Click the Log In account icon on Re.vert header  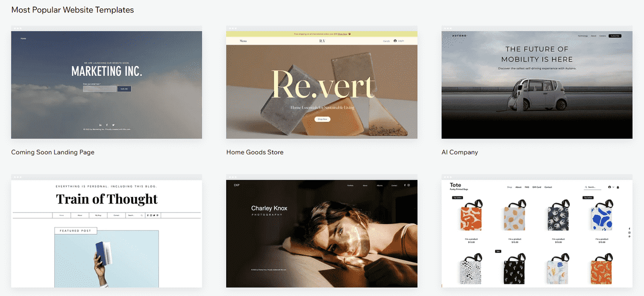pyautogui.click(x=395, y=41)
